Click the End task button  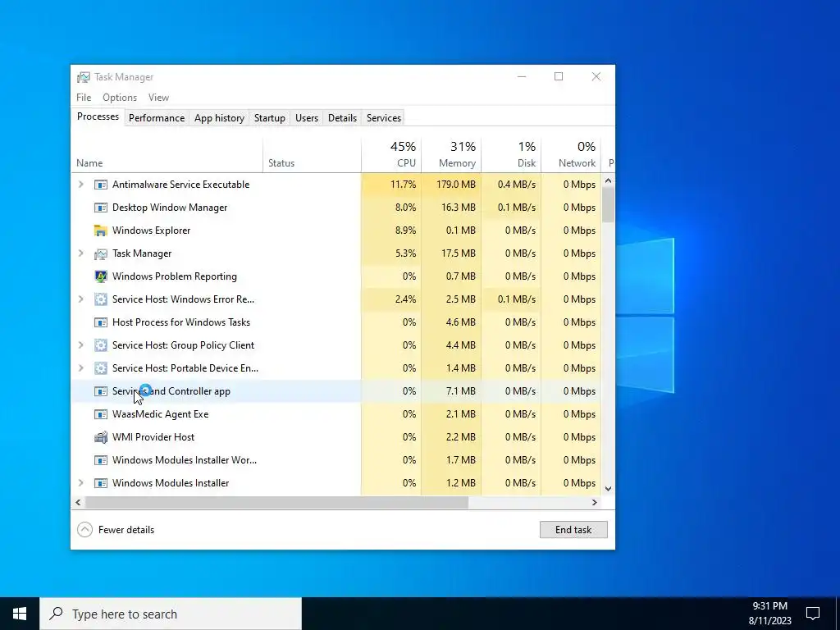[x=573, y=530]
